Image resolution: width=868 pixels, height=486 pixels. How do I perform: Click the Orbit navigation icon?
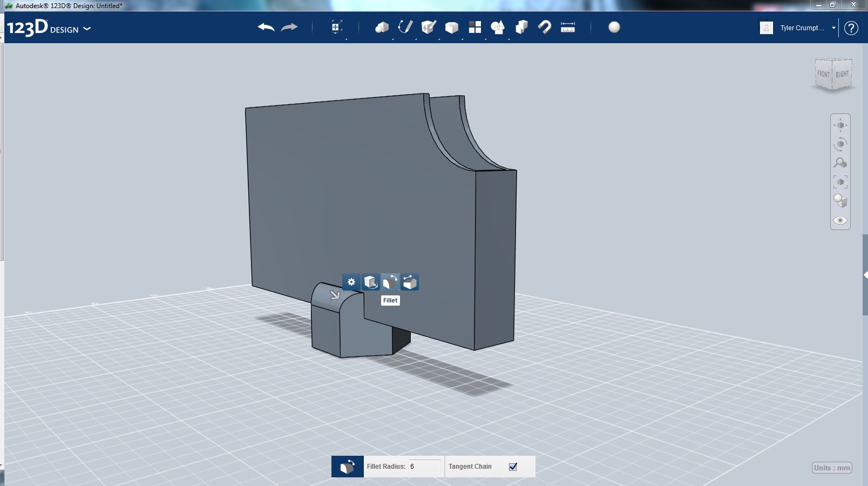[x=840, y=144]
